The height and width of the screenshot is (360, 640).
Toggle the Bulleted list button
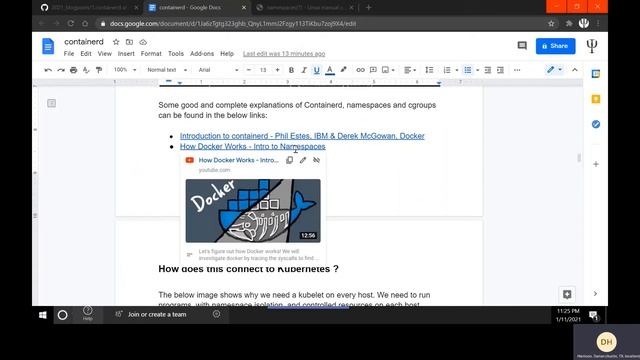[468, 70]
